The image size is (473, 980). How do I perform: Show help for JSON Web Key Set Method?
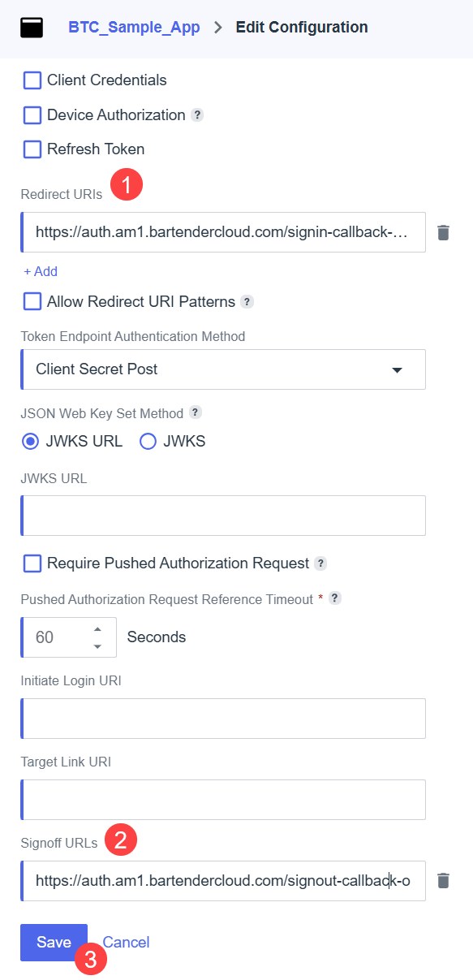pos(196,412)
